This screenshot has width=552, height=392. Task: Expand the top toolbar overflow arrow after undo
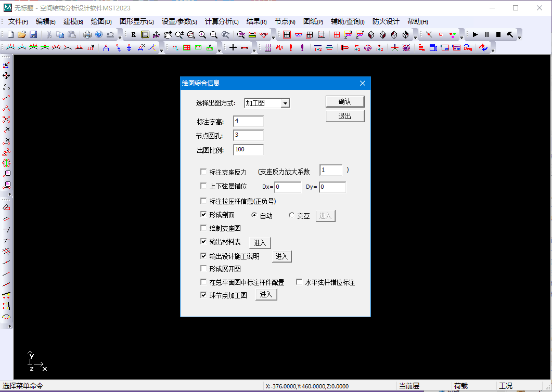coord(120,36)
